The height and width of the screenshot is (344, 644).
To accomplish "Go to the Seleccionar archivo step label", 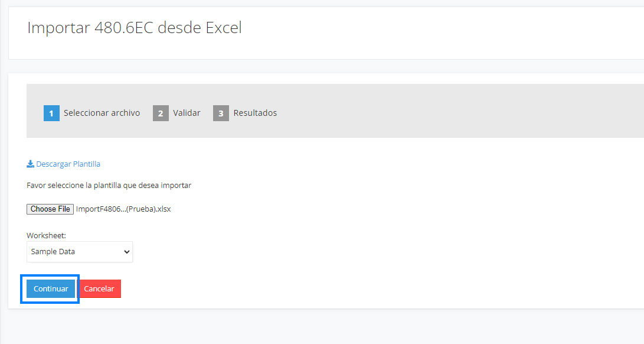I will tap(102, 113).
